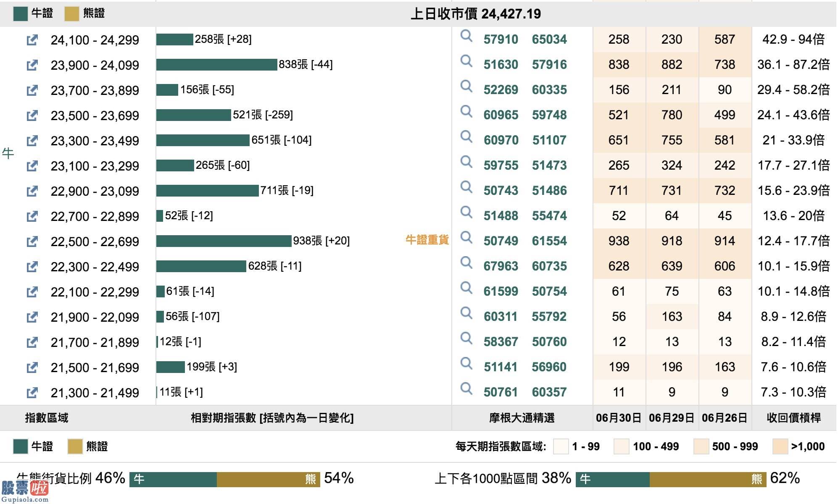The image size is (838, 504).
Task: Click magnifier search icon beside 60970
Action: (x=466, y=137)
